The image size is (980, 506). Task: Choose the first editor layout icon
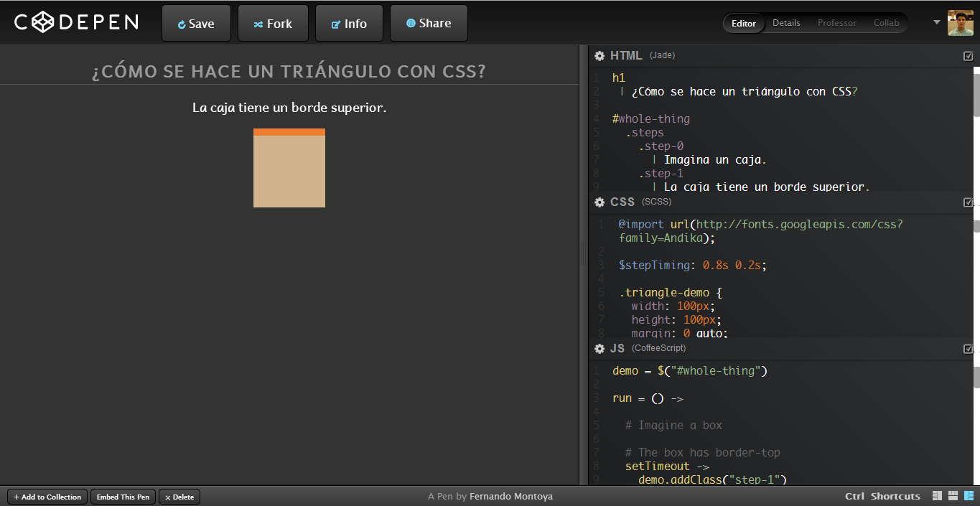point(937,496)
